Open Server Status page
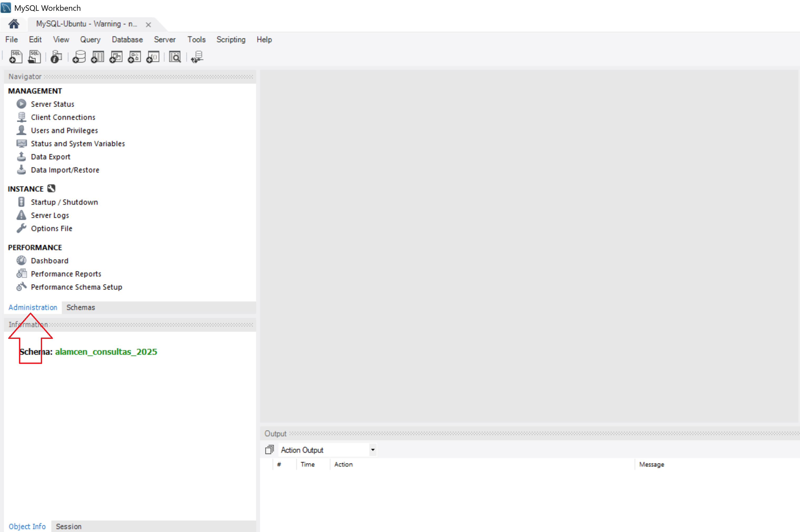The image size is (800, 532). tap(52, 104)
